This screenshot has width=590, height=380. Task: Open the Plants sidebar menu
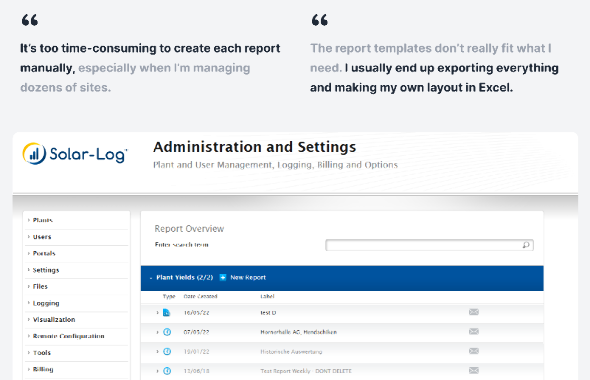point(77,220)
